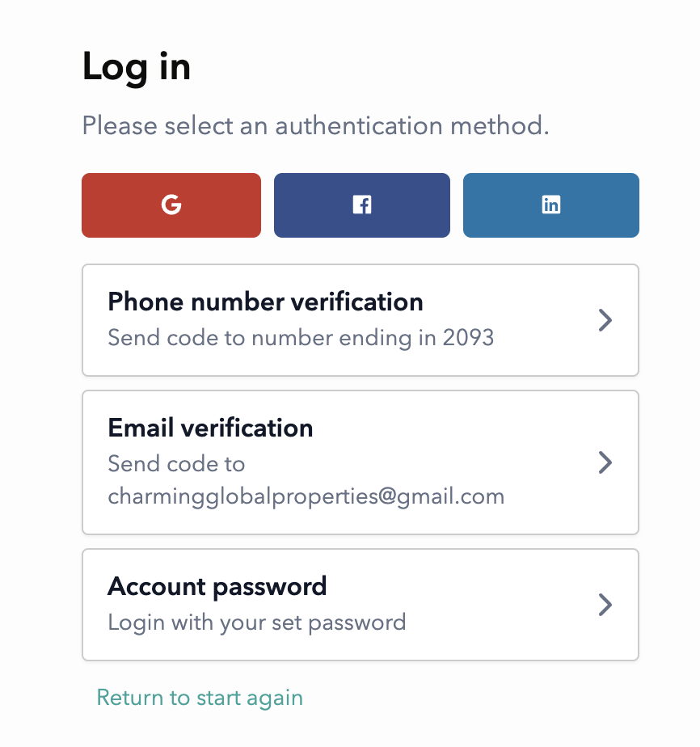Click the Google "G" logo icon
Screen dimensions: 700x747
point(171,205)
